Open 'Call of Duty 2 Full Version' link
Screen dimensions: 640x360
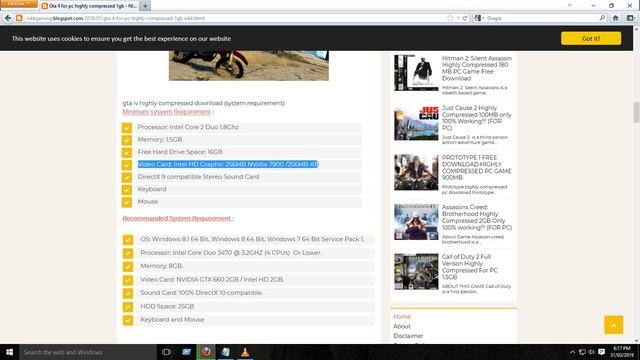coord(470,267)
